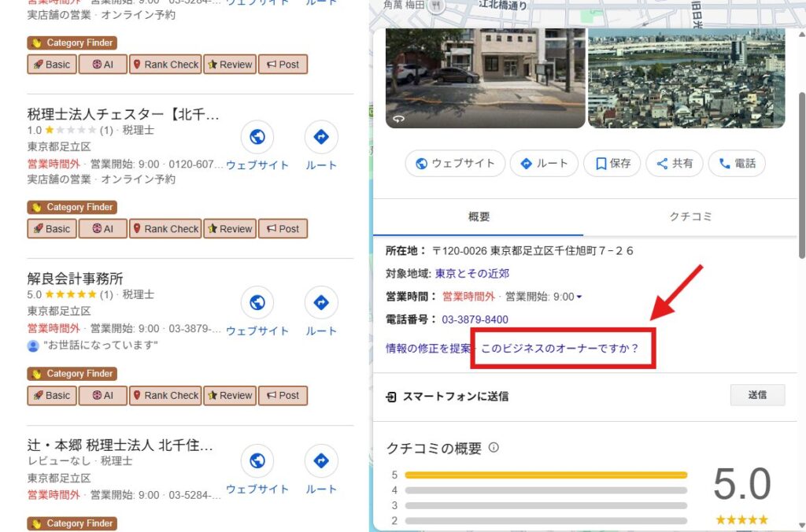The height and width of the screenshot is (532, 806).
Task: Click Rank Check button under 解良会計事務所
Action: click(165, 396)
